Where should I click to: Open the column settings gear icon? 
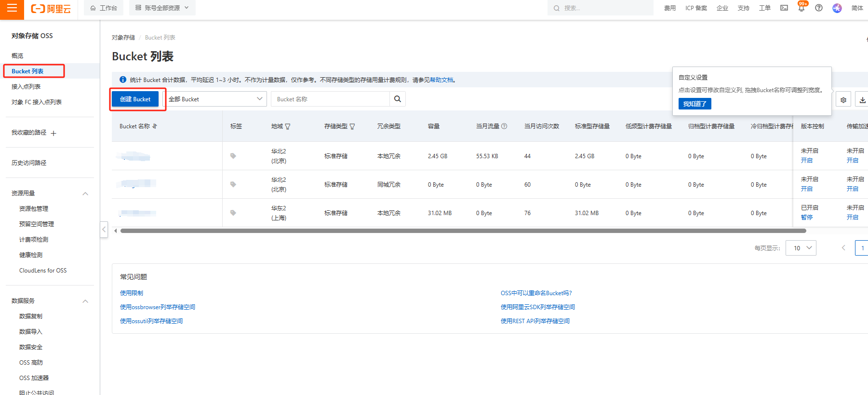(843, 100)
